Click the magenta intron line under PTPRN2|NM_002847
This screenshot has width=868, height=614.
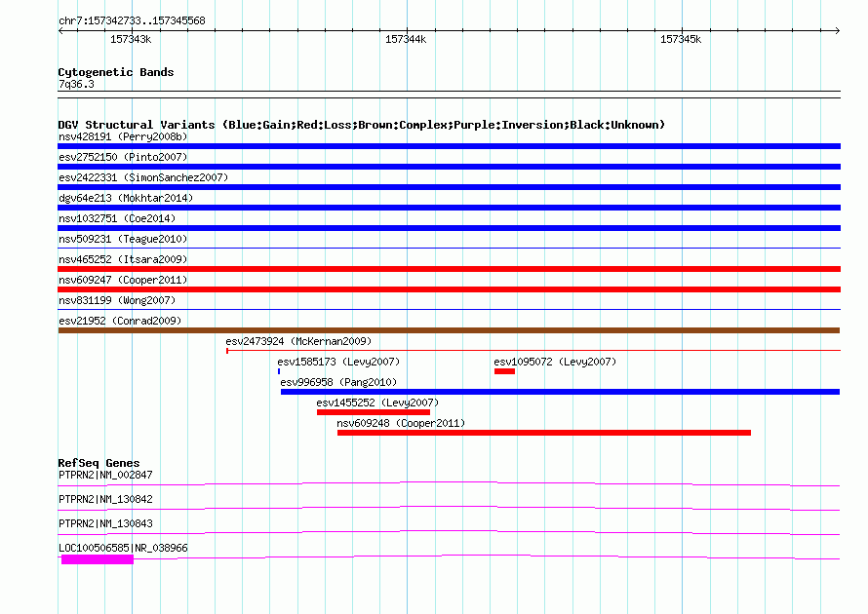(449, 484)
